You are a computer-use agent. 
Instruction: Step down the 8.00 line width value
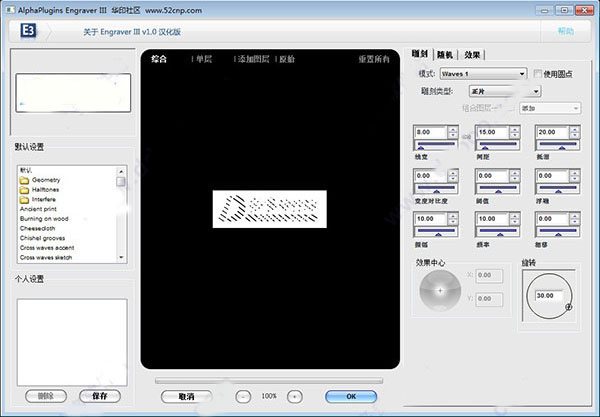[453, 135]
